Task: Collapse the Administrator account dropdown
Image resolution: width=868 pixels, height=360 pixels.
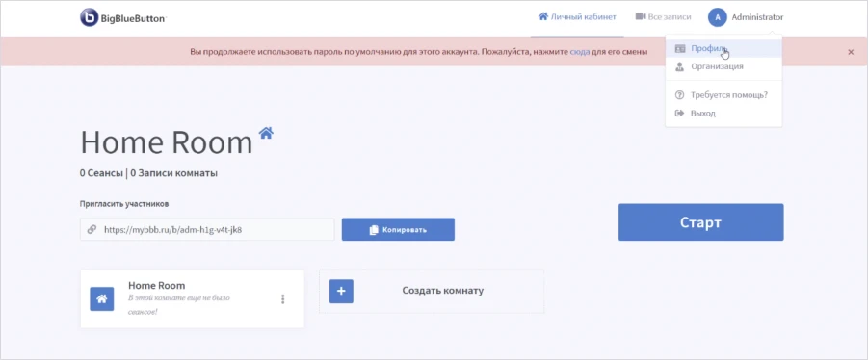Action: click(757, 17)
